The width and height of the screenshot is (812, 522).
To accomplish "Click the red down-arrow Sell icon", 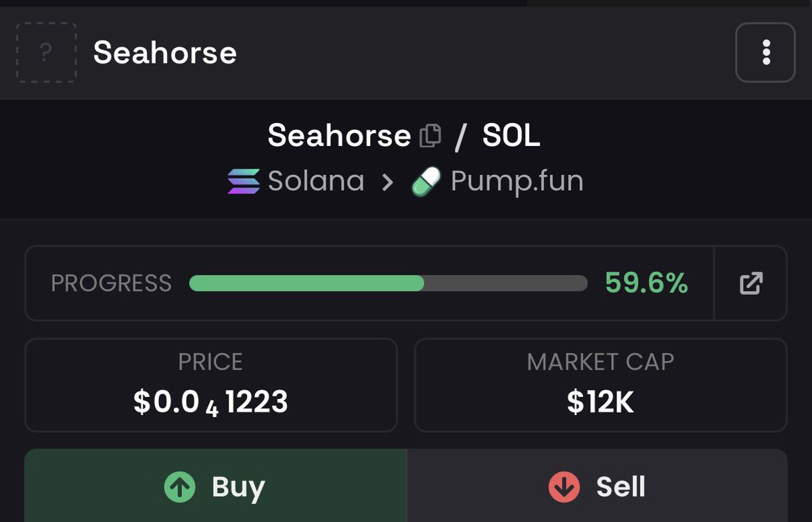I will [564, 487].
